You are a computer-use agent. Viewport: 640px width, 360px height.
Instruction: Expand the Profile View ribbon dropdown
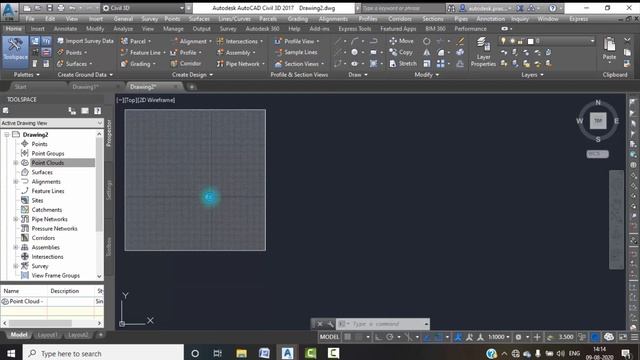pyautogui.click(x=318, y=41)
